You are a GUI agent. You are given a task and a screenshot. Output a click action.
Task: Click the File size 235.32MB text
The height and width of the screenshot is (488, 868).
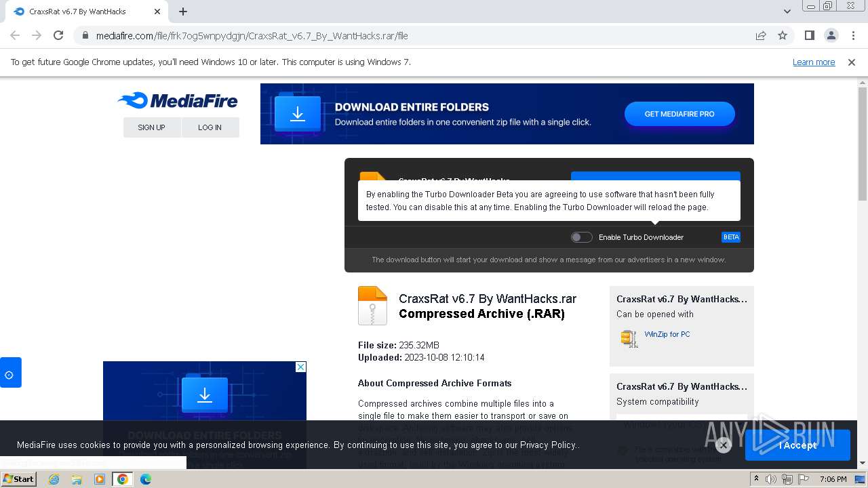coord(399,345)
